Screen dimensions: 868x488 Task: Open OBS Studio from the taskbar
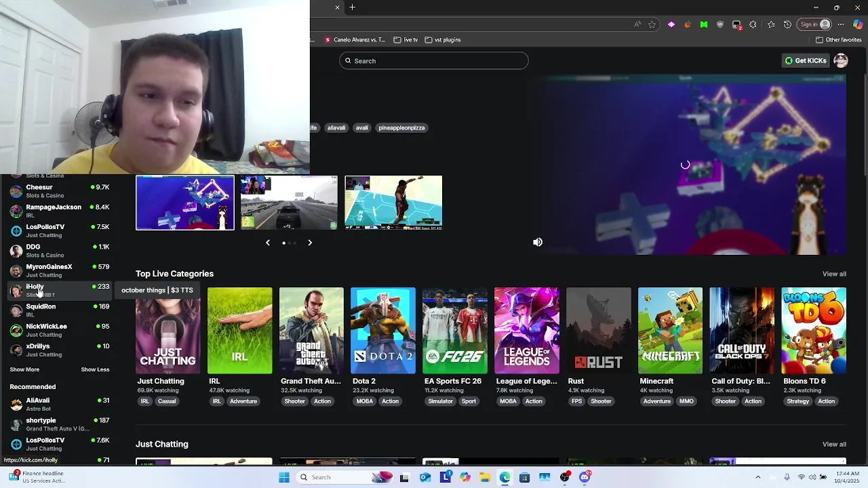tap(565, 477)
